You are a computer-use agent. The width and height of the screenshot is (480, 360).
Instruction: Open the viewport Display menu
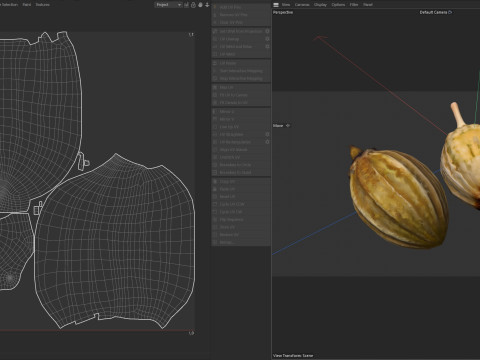[x=320, y=5]
